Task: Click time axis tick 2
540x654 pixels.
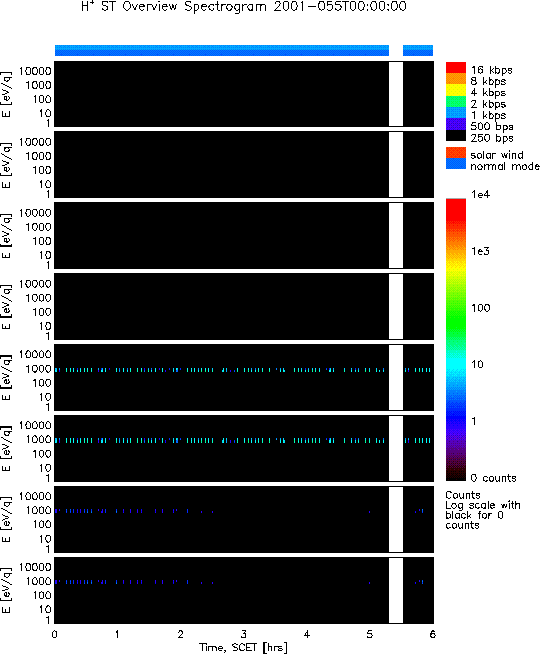Action: (x=180, y=634)
